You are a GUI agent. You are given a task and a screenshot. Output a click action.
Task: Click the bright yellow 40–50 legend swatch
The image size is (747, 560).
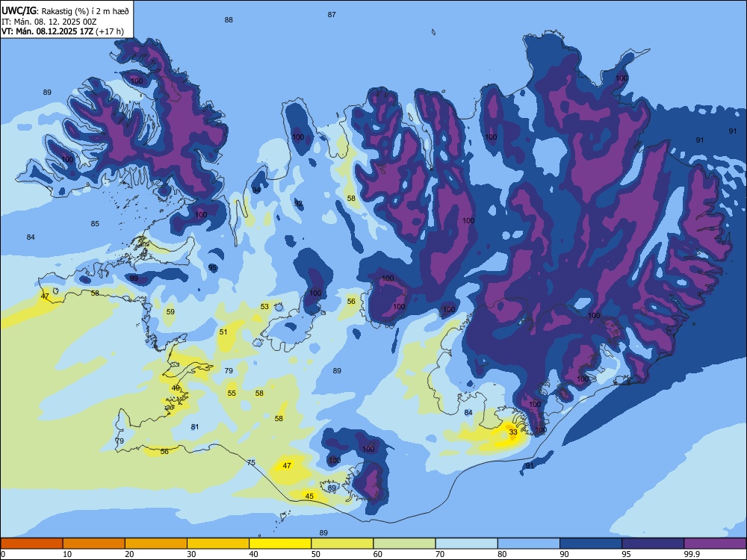click(x=280, y=544)
